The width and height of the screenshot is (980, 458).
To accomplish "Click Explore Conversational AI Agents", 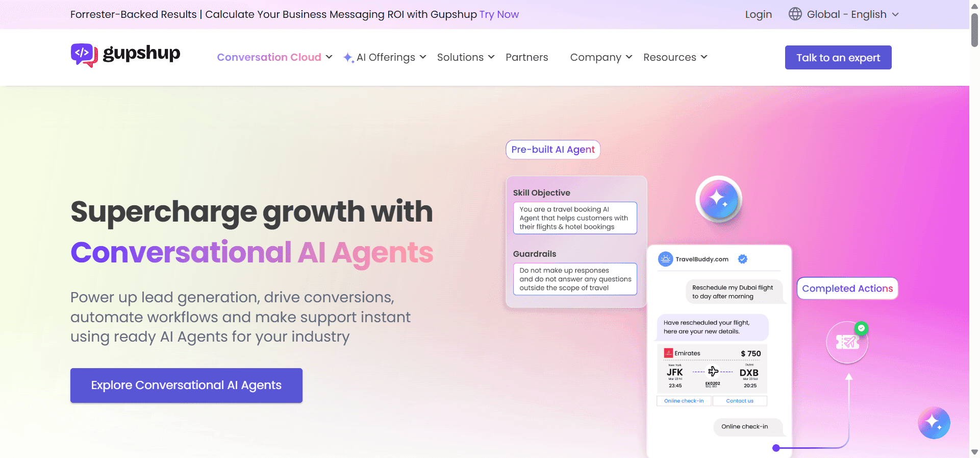I will pos(186,385).
